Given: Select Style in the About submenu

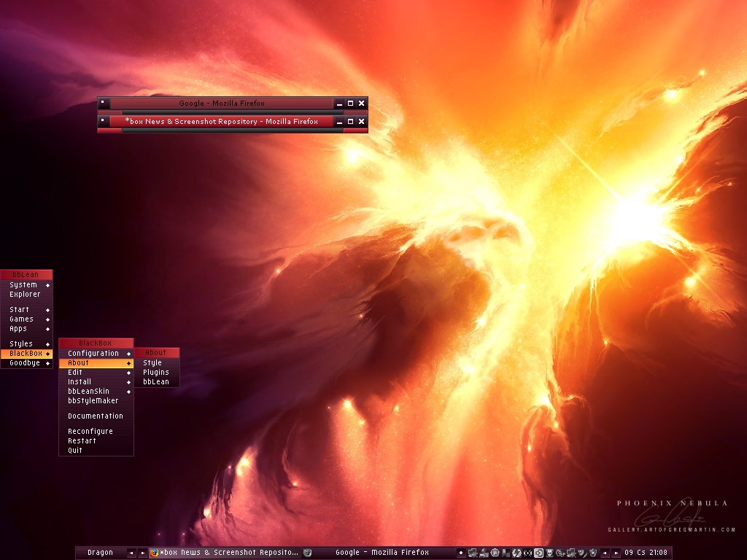Looking at the screenshot, I should 157,363.
